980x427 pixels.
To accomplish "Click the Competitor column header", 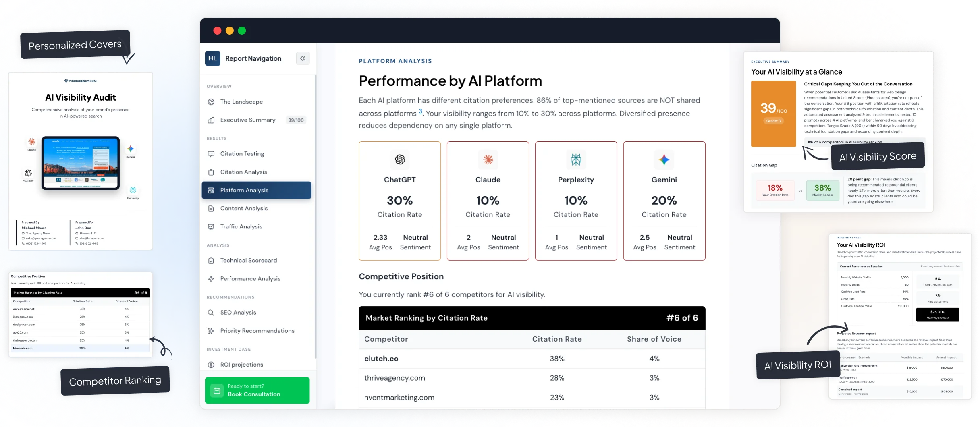I will [386, 339].
